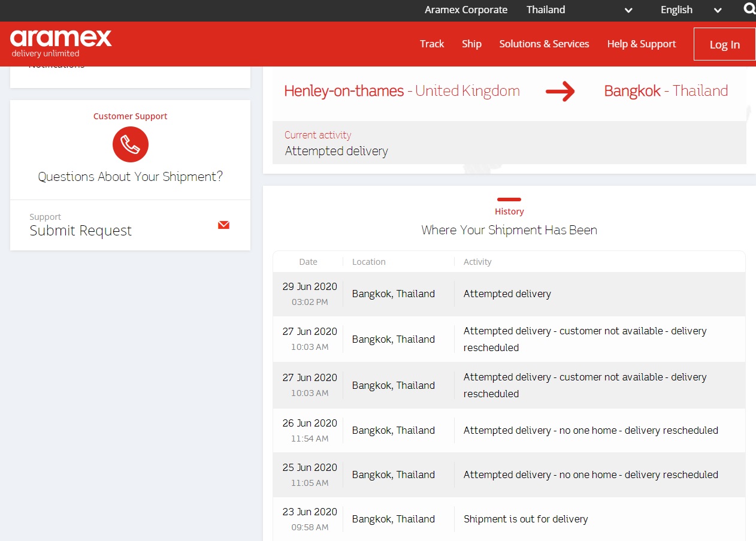
Task: Click the Location column header
Action: click(369, 262)
